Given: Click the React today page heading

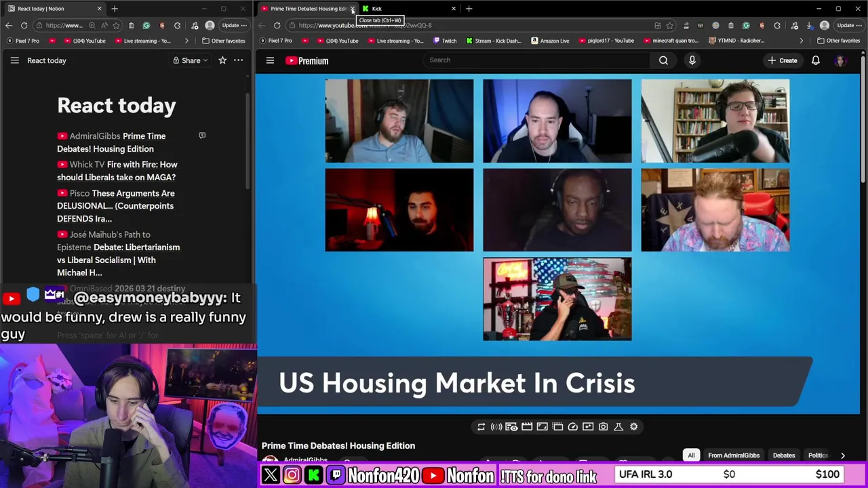Looking at the screenshot, I should 117,105.
